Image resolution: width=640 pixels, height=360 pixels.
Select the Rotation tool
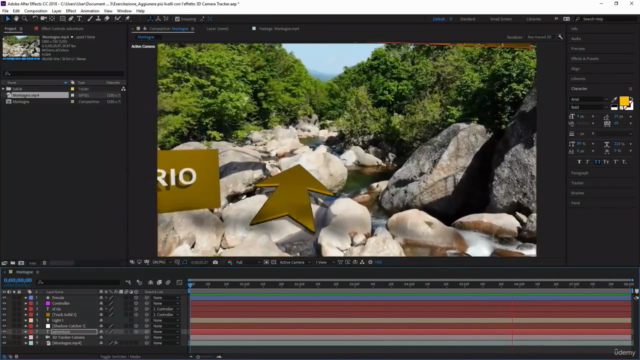coord(35,19)
